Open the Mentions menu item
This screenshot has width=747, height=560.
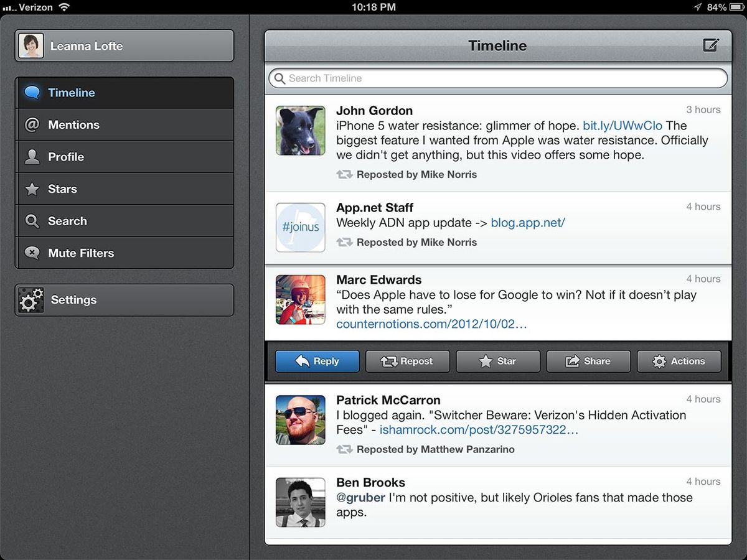click(125, 125)
